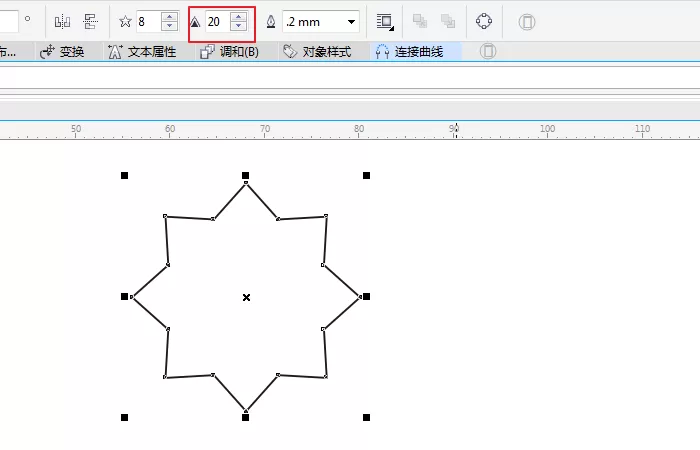Click the middle-left selection handle

[125, 296]
